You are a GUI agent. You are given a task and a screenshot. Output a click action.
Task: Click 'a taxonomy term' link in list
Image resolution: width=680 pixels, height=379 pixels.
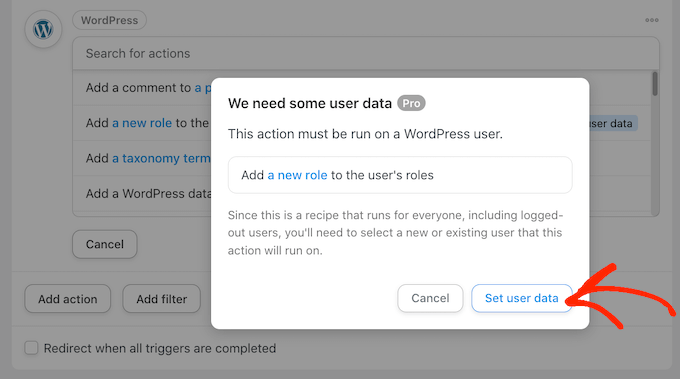pyautogui.click(x=161, y=158)
